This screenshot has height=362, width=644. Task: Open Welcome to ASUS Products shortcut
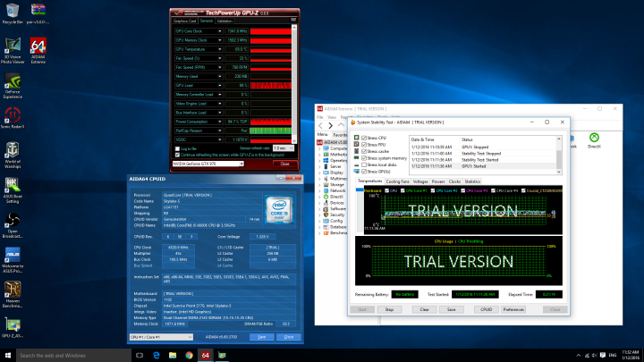pyautogui.click(x=13, y=260)
